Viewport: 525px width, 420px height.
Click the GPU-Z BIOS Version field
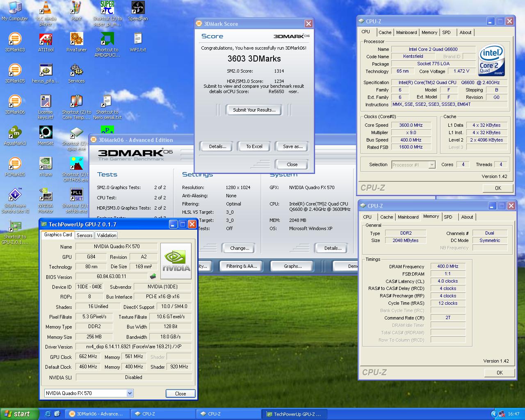coord(111,276)
